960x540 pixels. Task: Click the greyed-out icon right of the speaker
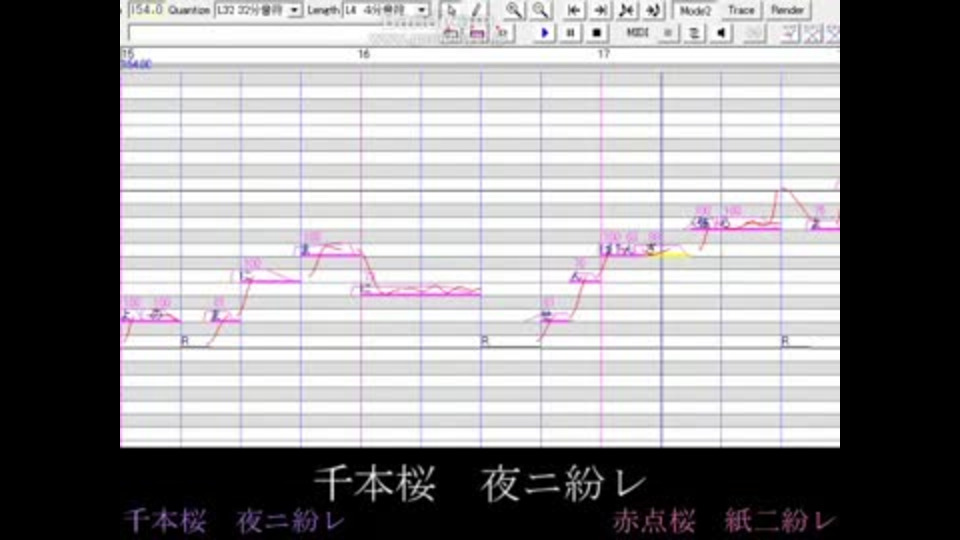754,33
